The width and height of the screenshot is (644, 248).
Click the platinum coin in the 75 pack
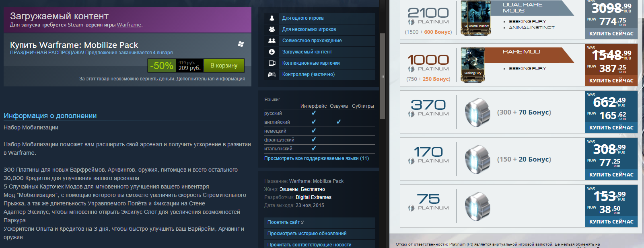477,207
